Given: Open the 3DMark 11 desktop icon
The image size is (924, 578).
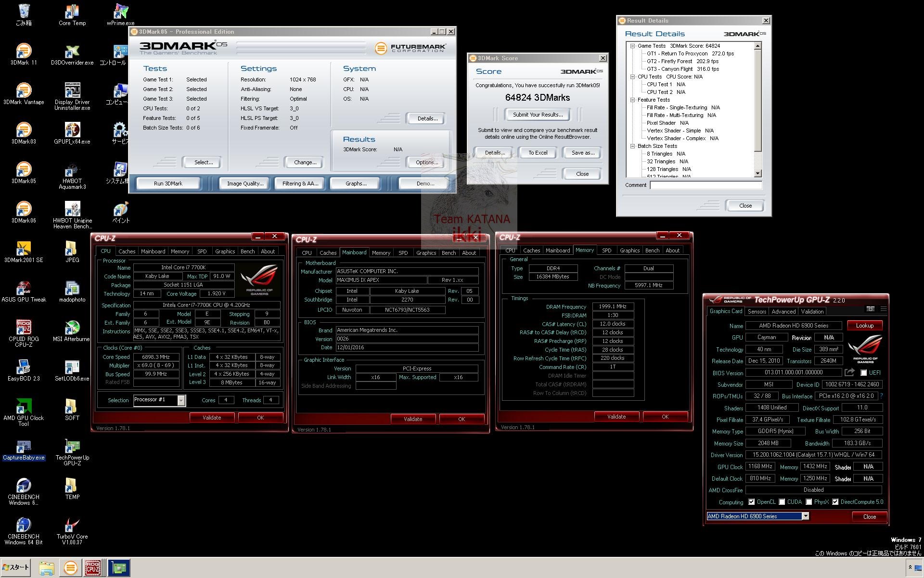Looking at the screenshot, I should 24,54.
